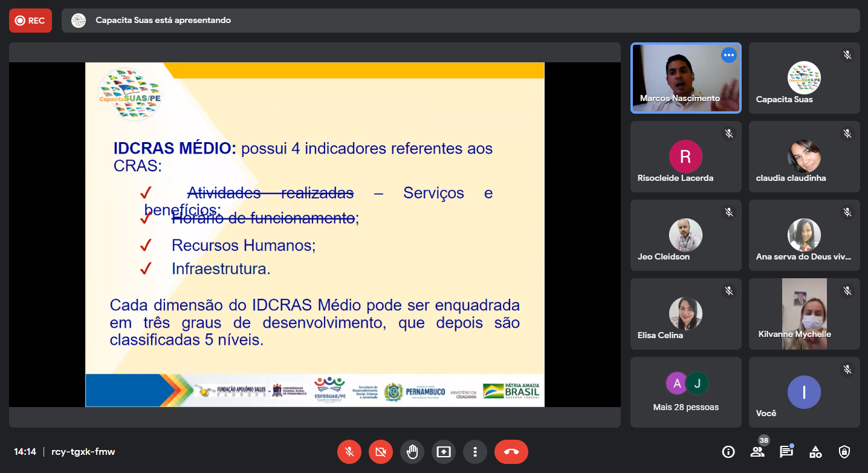The image size is (868, 473).
Task: Select Risocleide Lacerda's avatar tile
Action: 685,157
